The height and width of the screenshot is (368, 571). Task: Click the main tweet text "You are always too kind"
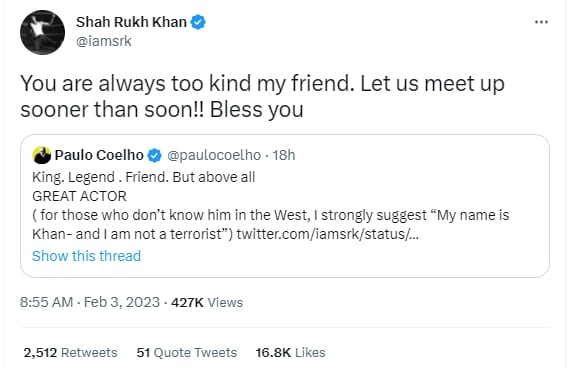pyautogui.click(x=135, y=84)
